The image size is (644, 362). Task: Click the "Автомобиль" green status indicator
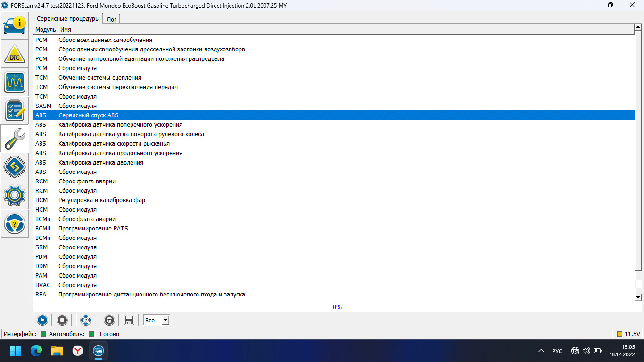tap(91, 334)
